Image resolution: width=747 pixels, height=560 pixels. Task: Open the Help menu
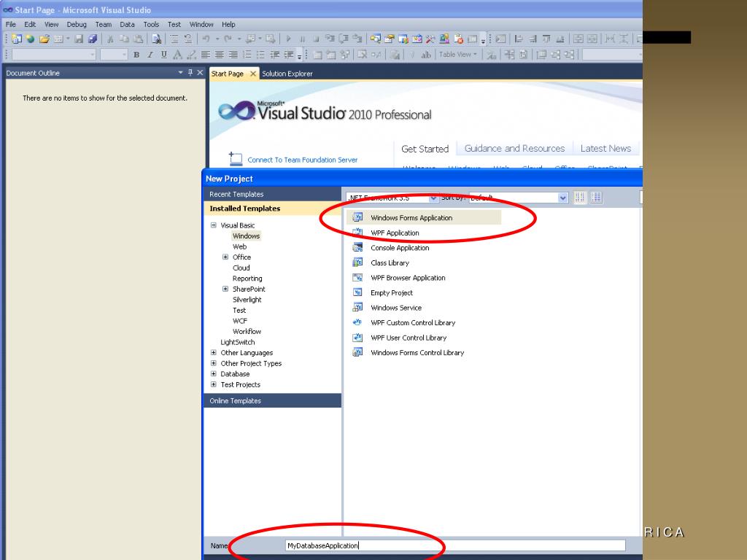pyautogui.click(x=228, y=24)
